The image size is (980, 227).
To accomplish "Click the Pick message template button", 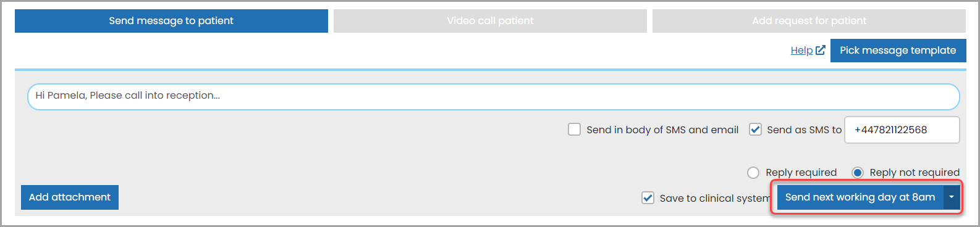I will tap(898, 51).
